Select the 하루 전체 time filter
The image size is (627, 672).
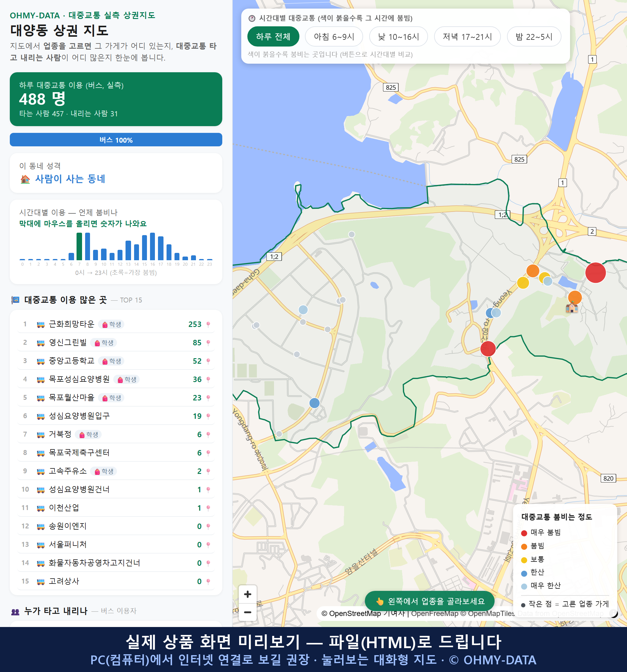coord(273,36)
